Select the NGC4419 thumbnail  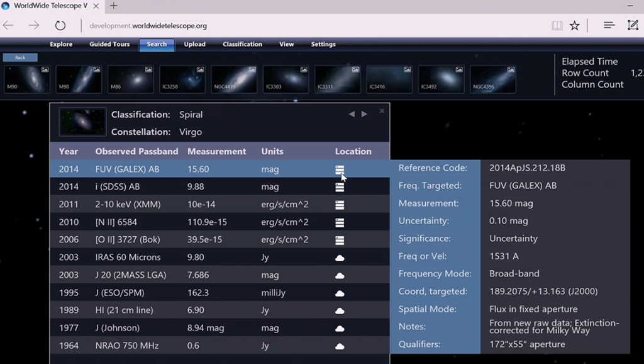pyautogui.click(x=234, y=79)
